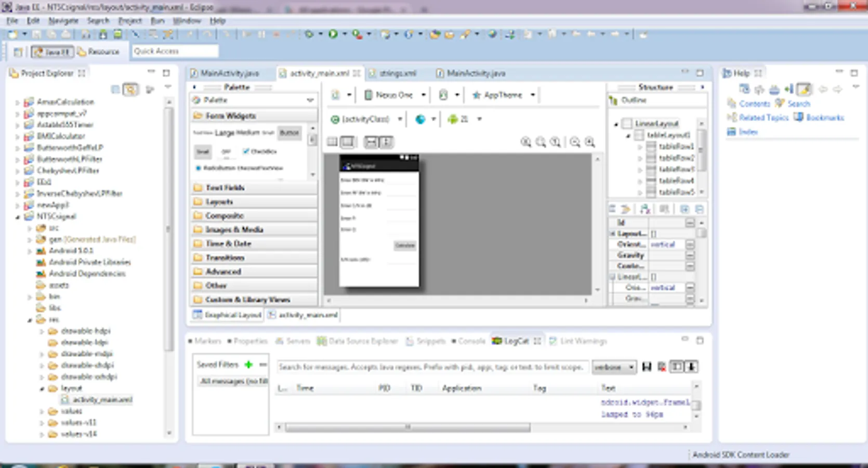The width and height of the screenshot is (868, 468).
Task: Switch to the Graphical Layout tab
Action: pos(227,315)
